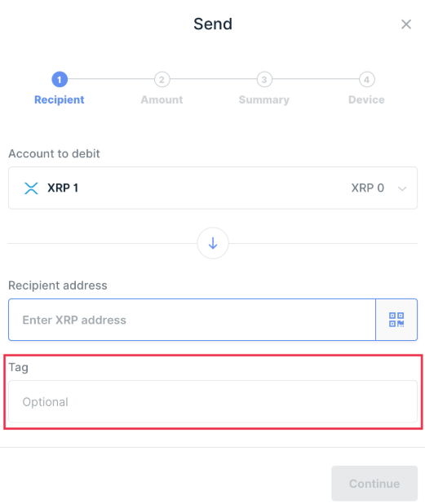Open the QR code scanner icon
Screen dimensions: 425x504
click(x=396, y=320)
